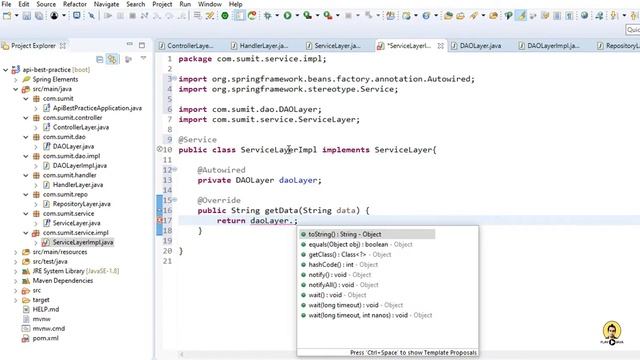640x360 pixels.
Task: Open Project Explorer View Menu triangle
Action: pyautogui.click(x=143, y=58)
